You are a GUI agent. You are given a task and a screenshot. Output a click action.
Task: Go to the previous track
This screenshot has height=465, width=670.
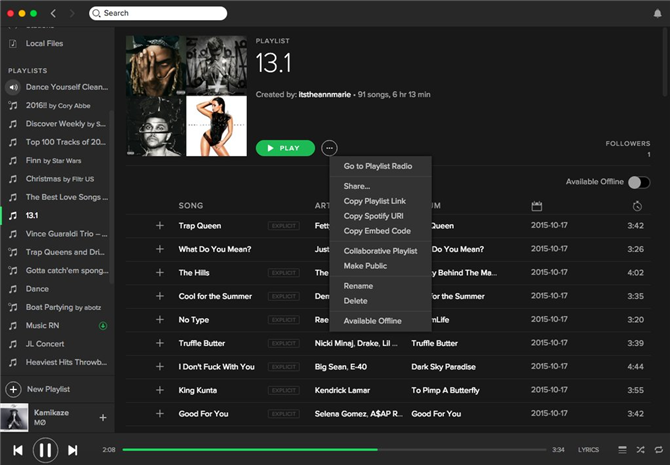[x=18, y=450]
